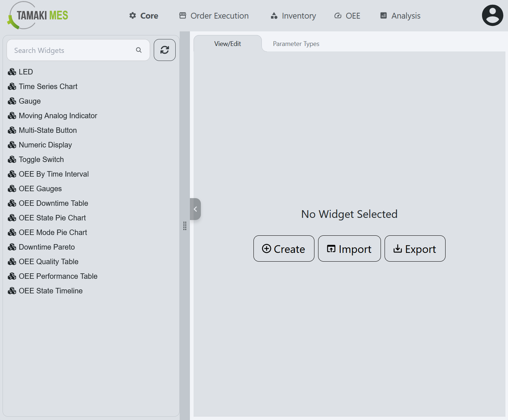Click the panel resize drag handle
This screenshot has height=420, width=508.
[185, 226]
